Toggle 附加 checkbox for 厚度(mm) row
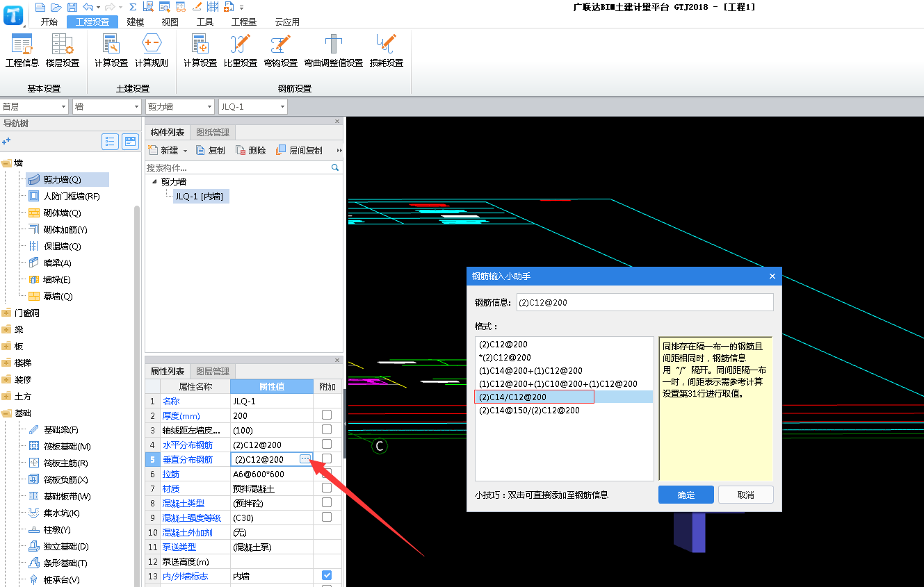Viewport: 924px width, 587px height. 327,415
